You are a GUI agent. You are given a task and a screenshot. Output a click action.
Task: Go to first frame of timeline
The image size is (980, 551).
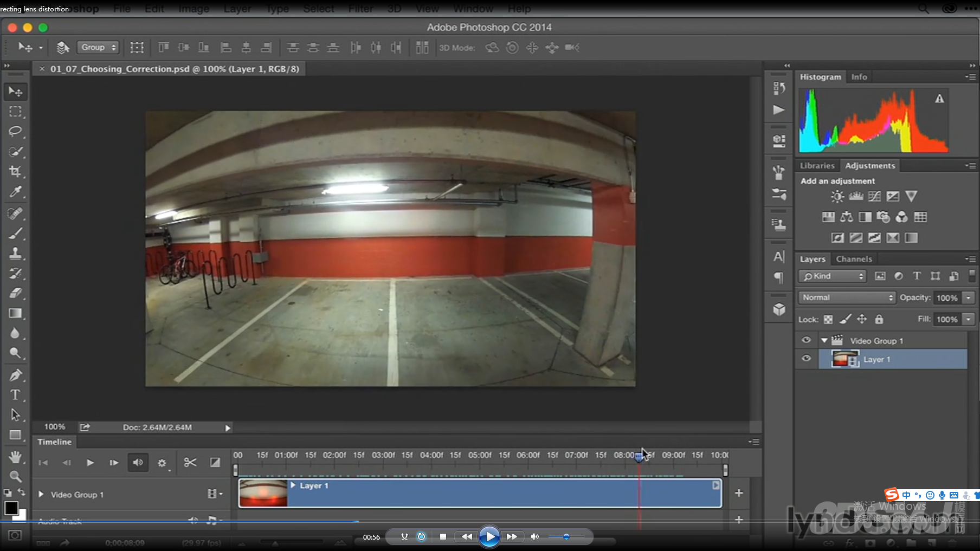tap(43, 462)
